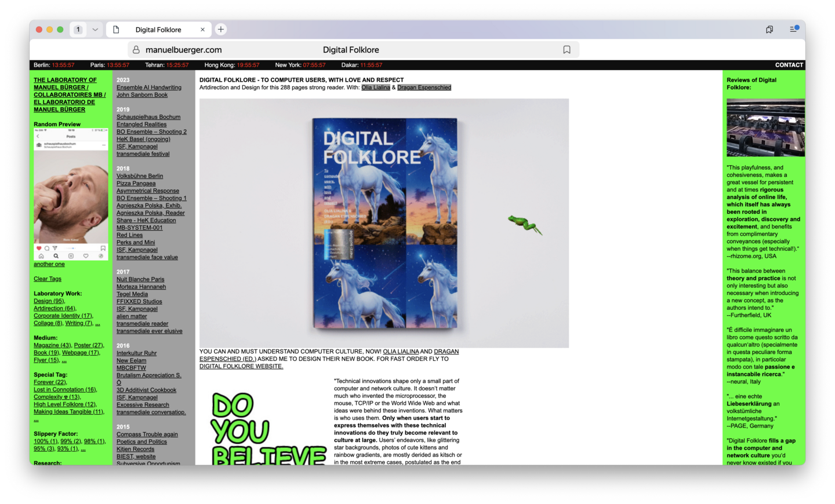Screen dimensions: 835x504
Task: Filter by Collage (8) tag
Action: click(x=48, y=323)
